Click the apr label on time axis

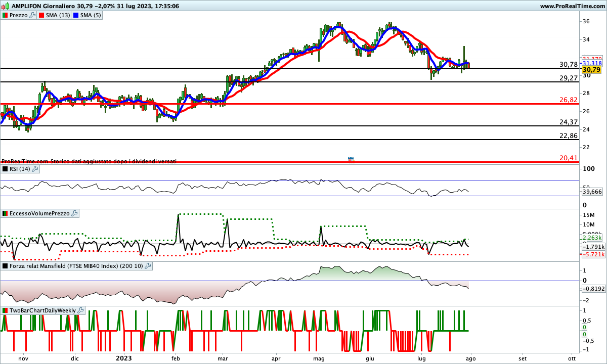(276, 358)
